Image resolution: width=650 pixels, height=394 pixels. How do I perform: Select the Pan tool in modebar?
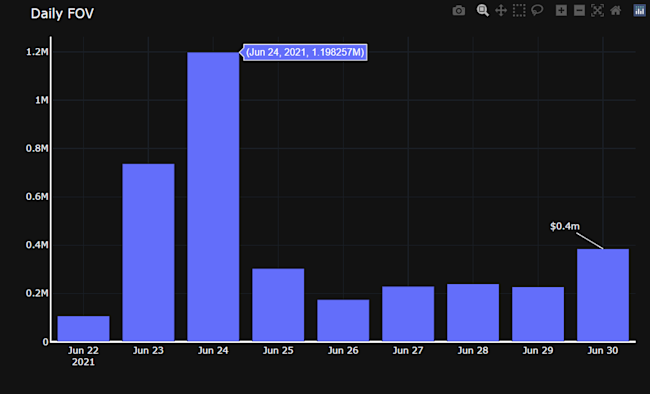coord(501,10)
